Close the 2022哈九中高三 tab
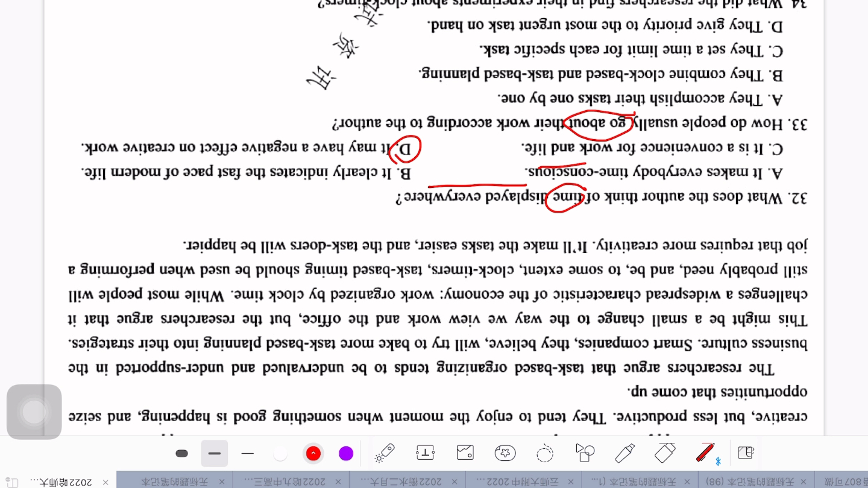Screen dimensions: 868x488 [x=338, y=482]
